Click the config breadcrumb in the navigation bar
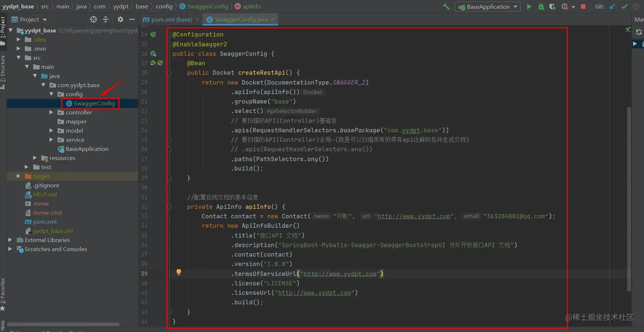The image size is (644, 332). tap(164, 6)
